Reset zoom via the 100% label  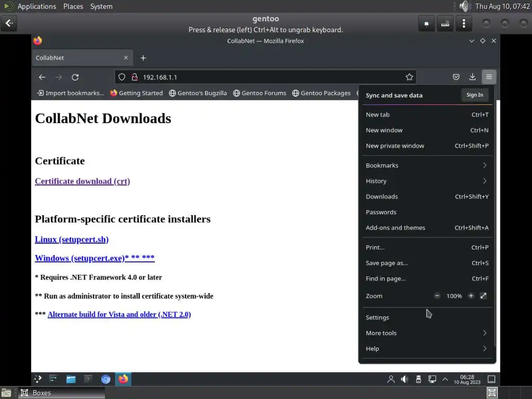pos(454,296)
